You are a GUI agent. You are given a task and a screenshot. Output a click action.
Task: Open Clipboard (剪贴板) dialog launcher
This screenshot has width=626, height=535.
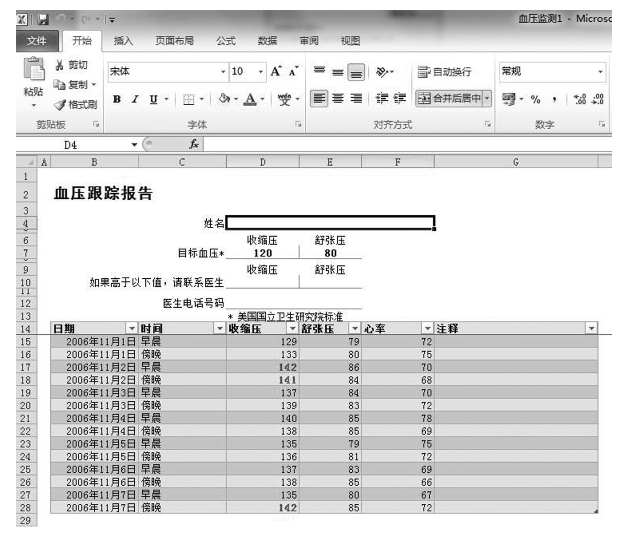[96, 124]
